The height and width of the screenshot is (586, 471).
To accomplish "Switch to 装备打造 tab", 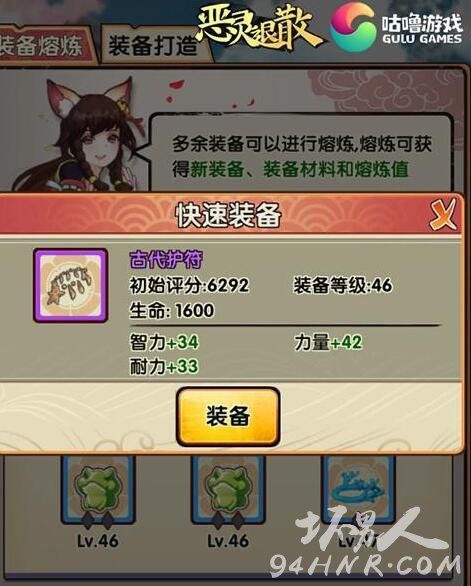I will coord(153,46).
